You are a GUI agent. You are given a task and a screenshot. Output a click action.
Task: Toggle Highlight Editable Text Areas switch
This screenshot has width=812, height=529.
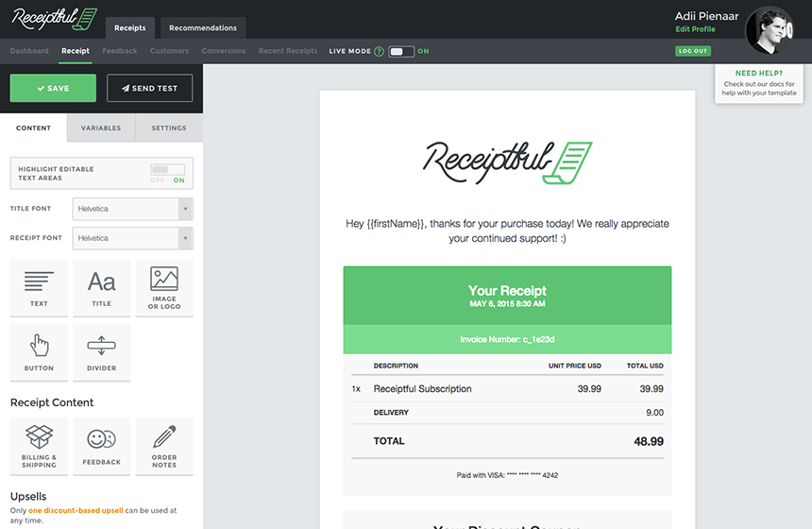pyautogui.click(x=167, y=169)
